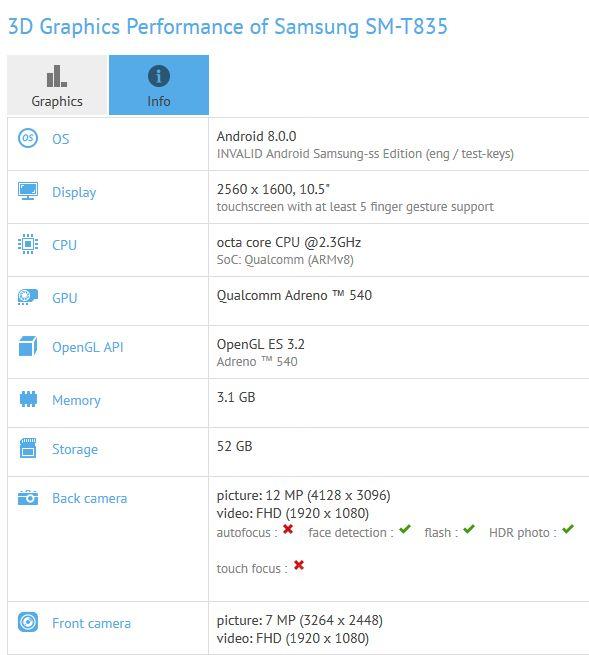589x655 pixels.
Task: Click the GPU label
Action: (x=65, y=298)
